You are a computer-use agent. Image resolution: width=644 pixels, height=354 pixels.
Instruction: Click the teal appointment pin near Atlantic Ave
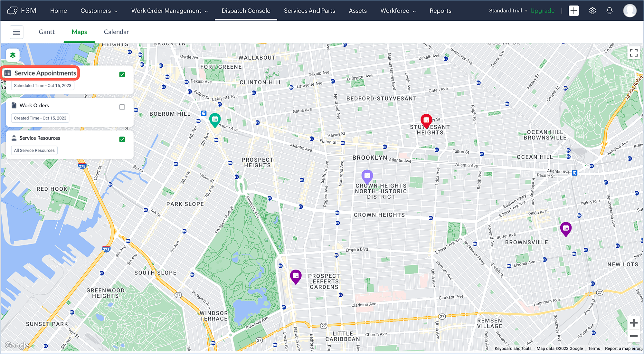point(215,120)
